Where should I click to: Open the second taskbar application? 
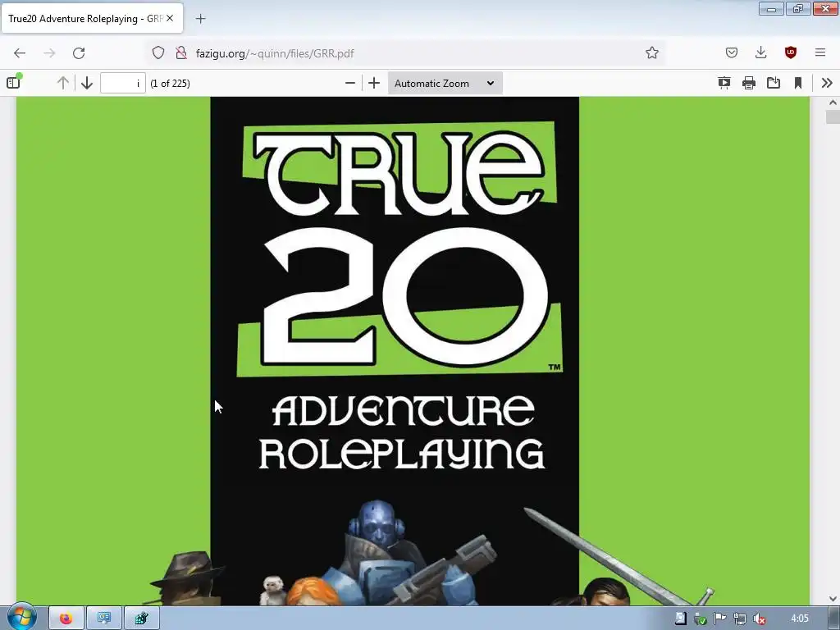coord(104,619)
